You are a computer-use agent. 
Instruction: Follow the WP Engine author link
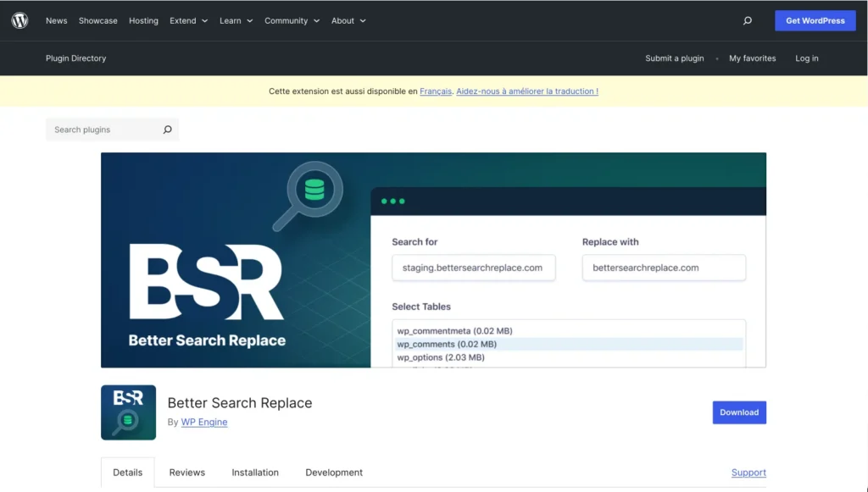click(203, 422)
